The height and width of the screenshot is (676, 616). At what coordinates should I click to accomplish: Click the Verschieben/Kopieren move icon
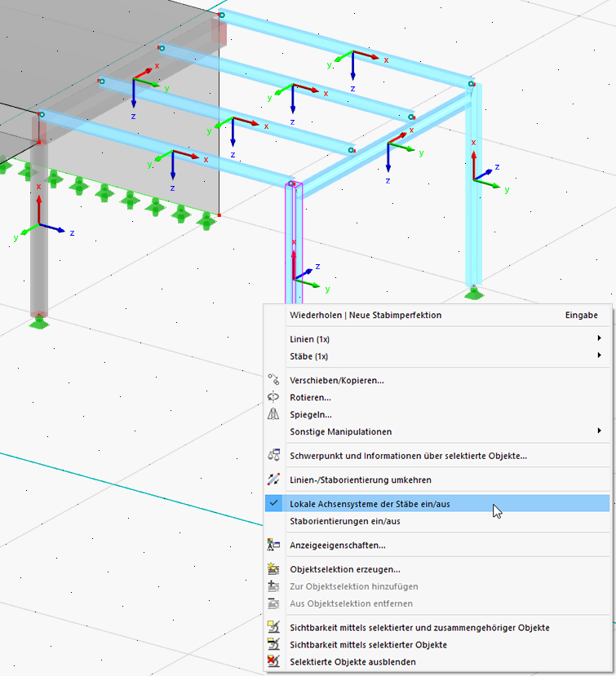pyautogui.click(x=274, y=380)
